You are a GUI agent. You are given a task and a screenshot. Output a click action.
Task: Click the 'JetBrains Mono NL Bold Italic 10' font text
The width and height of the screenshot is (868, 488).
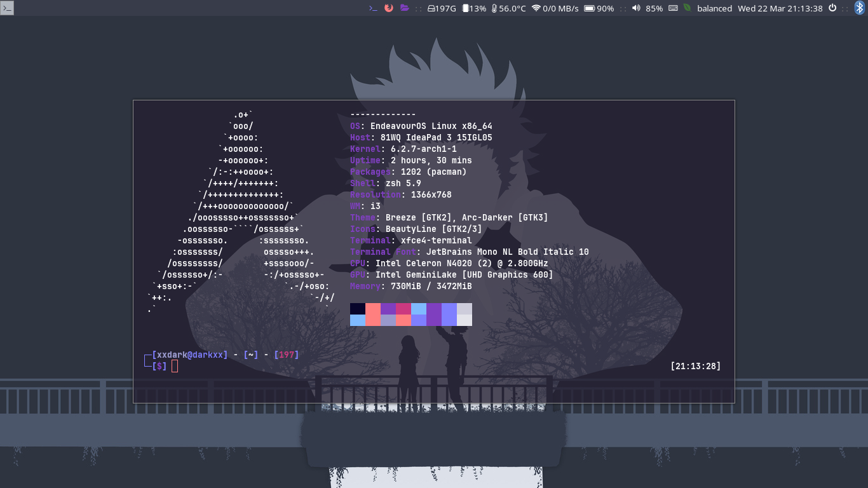508,252
